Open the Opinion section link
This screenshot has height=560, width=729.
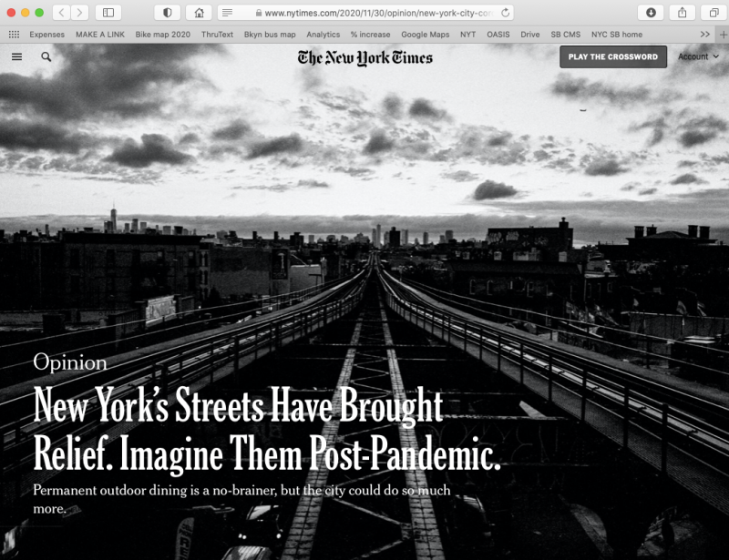[70, 362]
